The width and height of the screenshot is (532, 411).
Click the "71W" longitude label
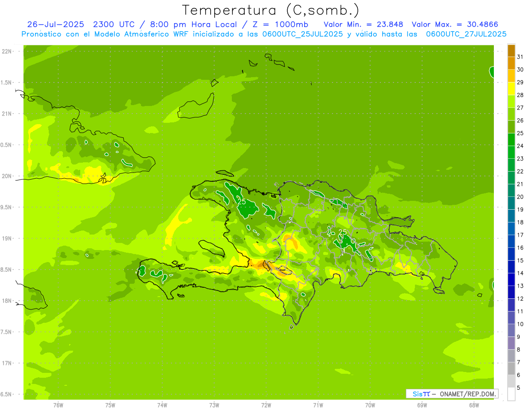coord(318,405)
